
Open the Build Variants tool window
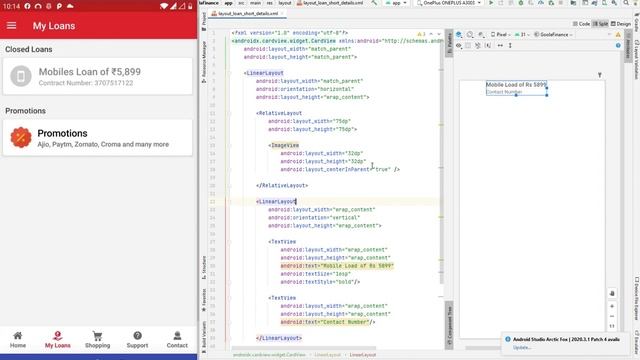pyautogui.click(x=204, y=337)
